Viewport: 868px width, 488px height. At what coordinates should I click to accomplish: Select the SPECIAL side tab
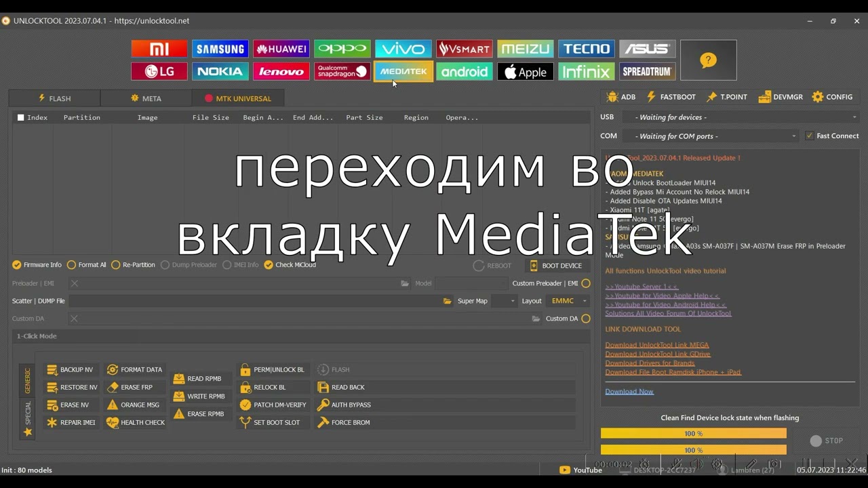[28, 418]
